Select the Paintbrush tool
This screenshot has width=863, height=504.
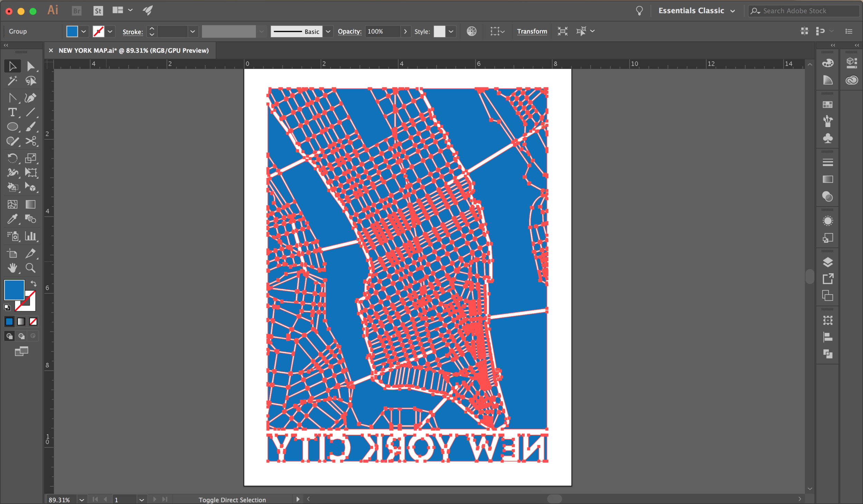[30, 127]
